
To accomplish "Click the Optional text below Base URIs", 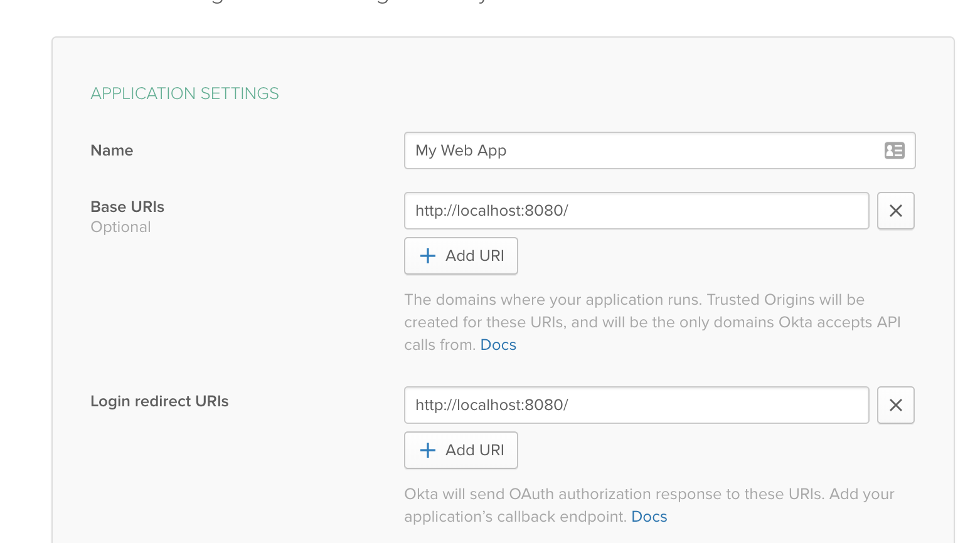I will tap(120, 227).
